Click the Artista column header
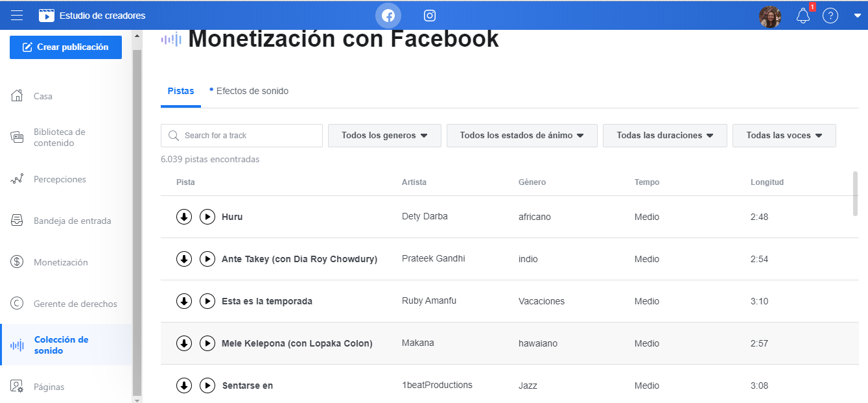Viewport: 868px width, 403px height. coord(414,182)
